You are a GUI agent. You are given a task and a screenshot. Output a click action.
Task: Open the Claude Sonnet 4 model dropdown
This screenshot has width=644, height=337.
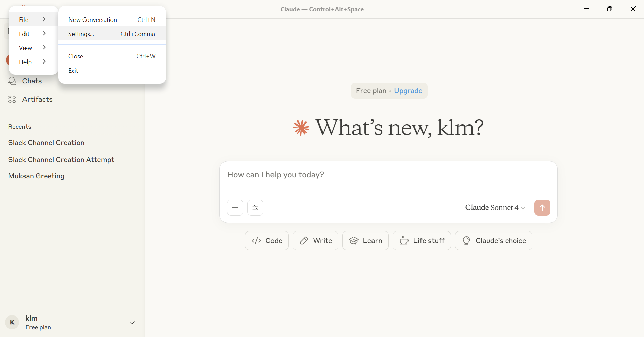[495, 208]
